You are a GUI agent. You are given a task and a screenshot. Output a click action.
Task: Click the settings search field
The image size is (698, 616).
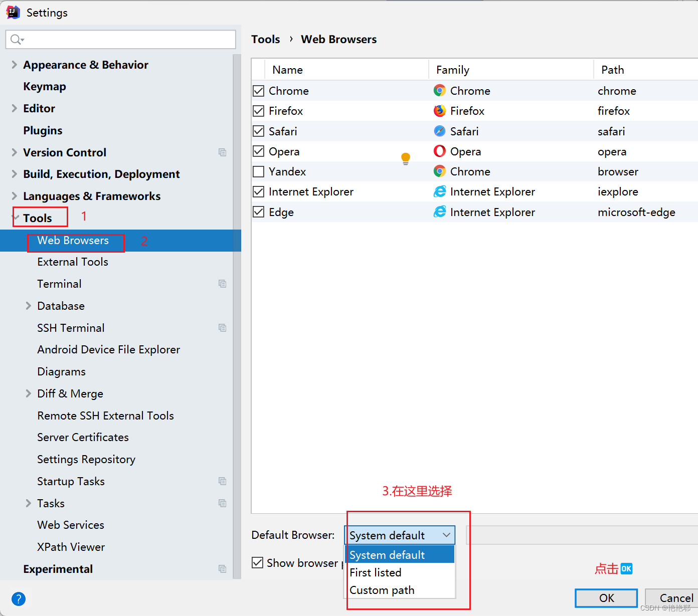point(120,40)
